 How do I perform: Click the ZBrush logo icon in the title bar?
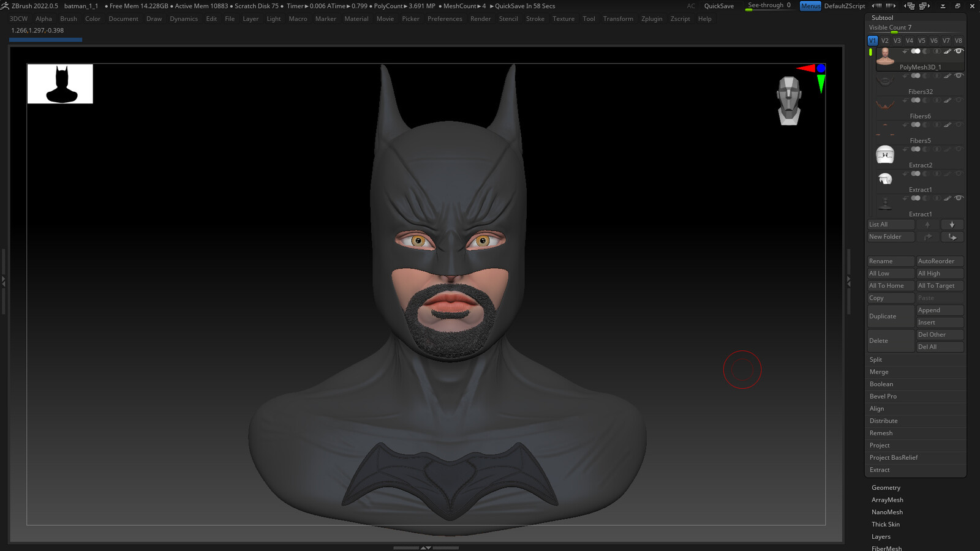click(5, 6)
